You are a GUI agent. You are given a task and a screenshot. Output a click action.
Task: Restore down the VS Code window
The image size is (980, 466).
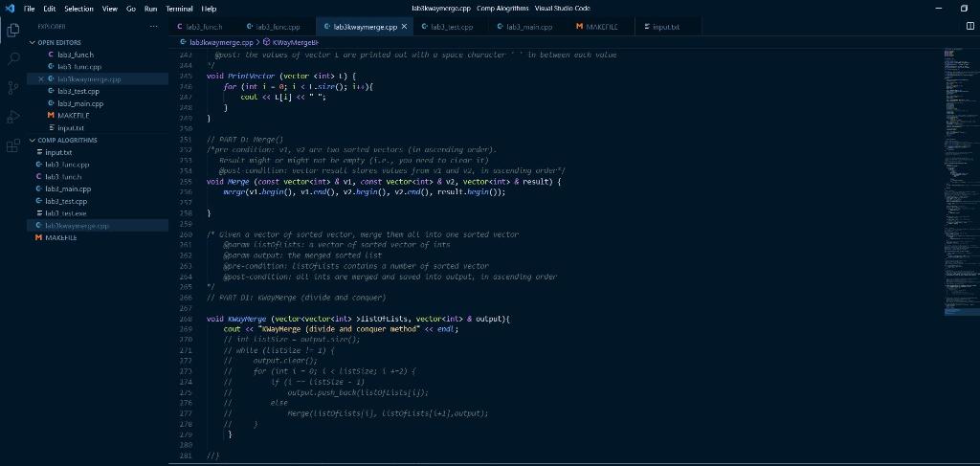[964, 8]
